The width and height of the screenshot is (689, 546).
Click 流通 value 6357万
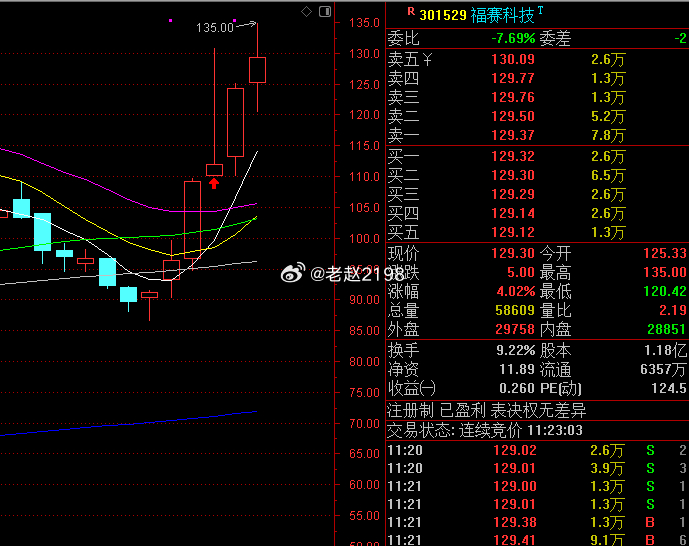[663, 369]
